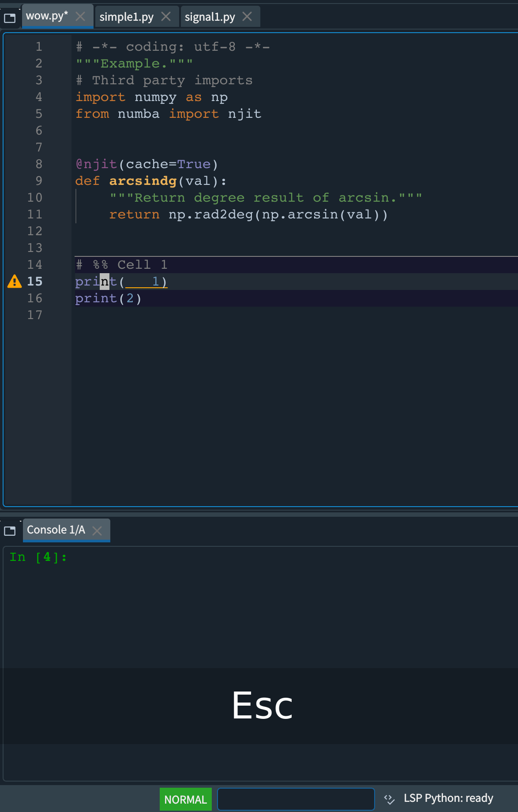Open LSP Python: ready status

tap(448, 798)
